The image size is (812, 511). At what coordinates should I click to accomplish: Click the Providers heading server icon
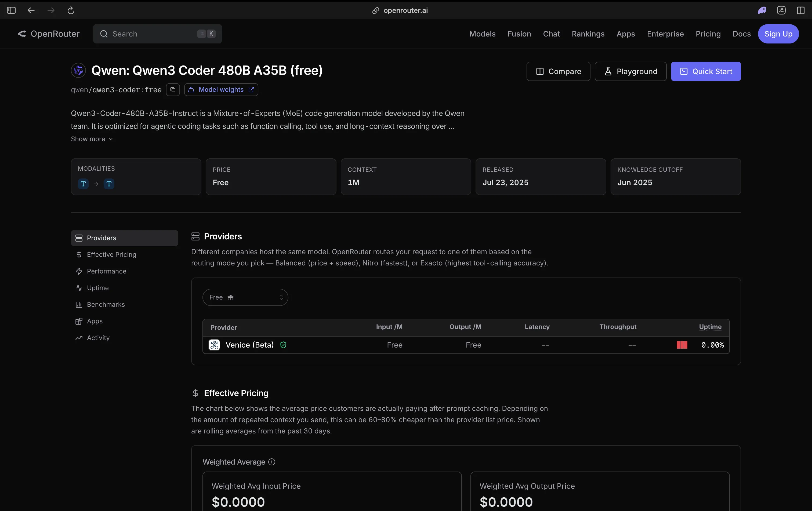coord(195,236)
